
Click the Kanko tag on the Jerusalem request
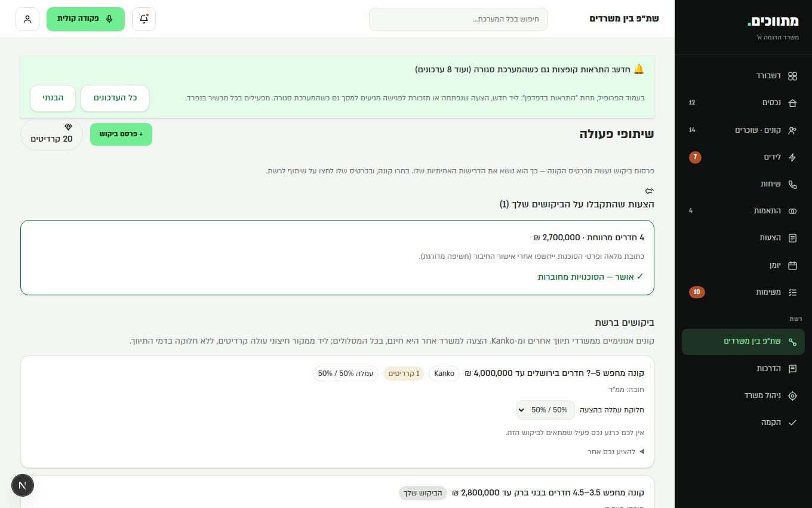pos(444,374)
